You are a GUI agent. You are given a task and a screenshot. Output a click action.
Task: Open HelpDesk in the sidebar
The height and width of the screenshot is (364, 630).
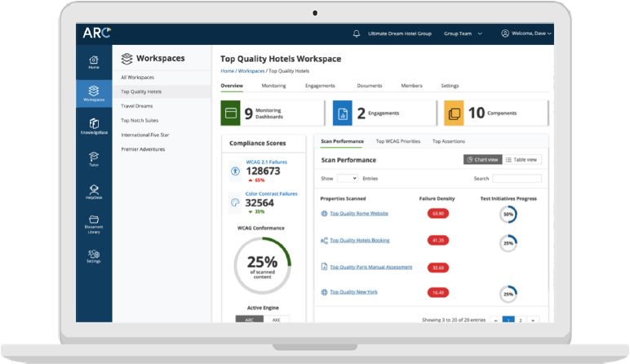click(x=94, y=192)
